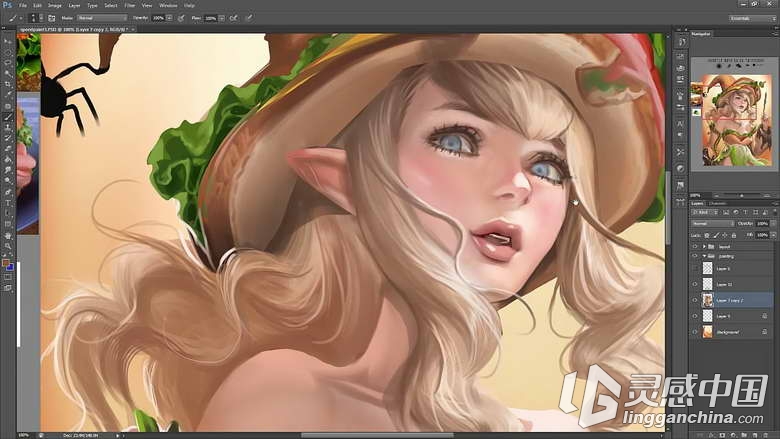
Task: Select the Brush tool in toolbox
Action: pos(7,117)
